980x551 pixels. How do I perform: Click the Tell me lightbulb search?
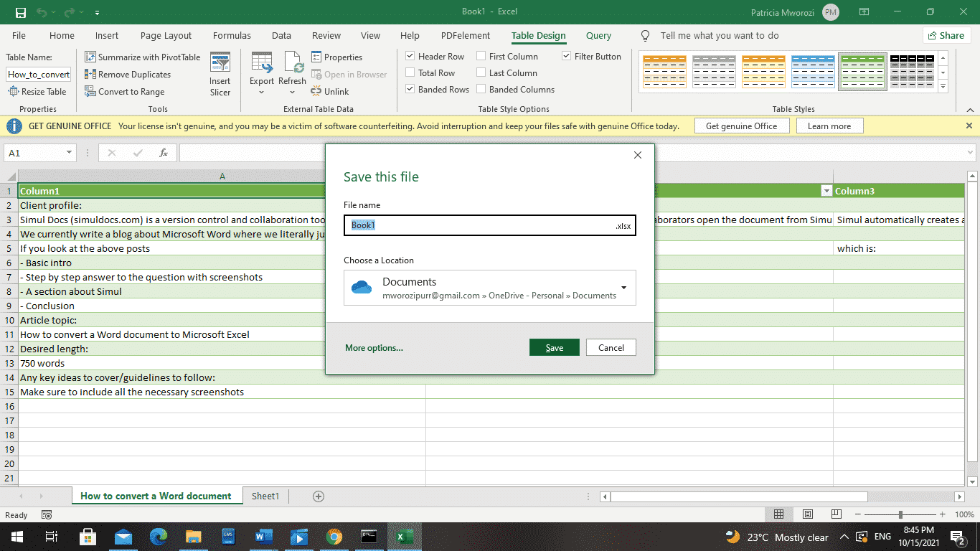(646, 35)
